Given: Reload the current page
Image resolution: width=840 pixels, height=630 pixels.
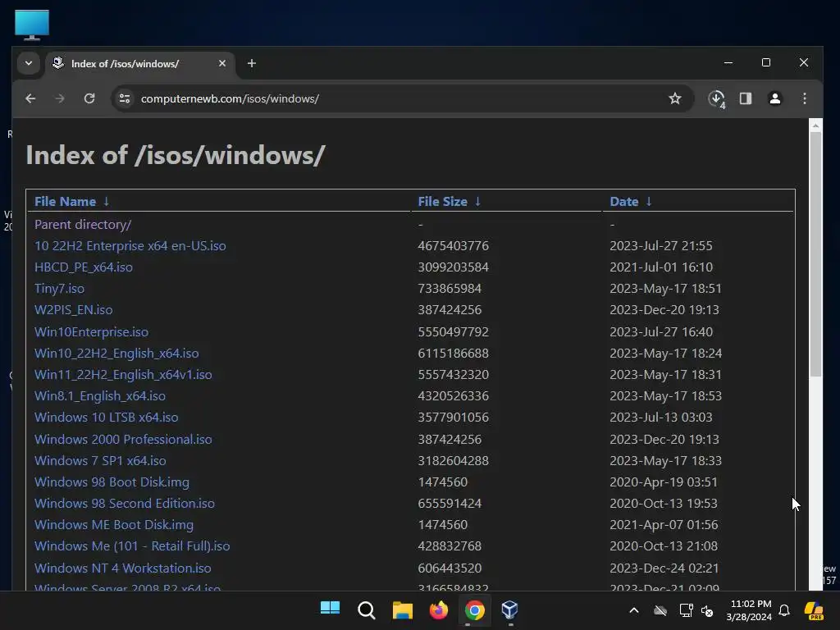Looking at the screenshot, I should pos(89,98).
